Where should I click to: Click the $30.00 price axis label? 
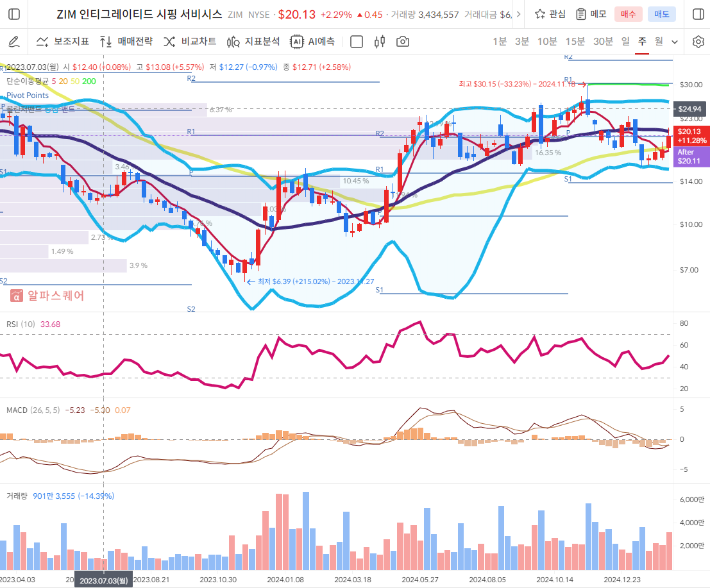[x=691, y=85]
